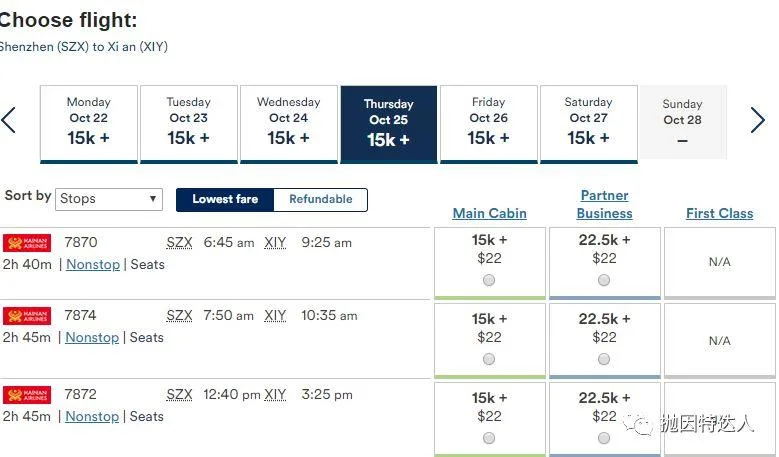The height and width of the screenshot is (457, 779).
Task: Click the previous dates left arrow
Action: tap(9, 121)
